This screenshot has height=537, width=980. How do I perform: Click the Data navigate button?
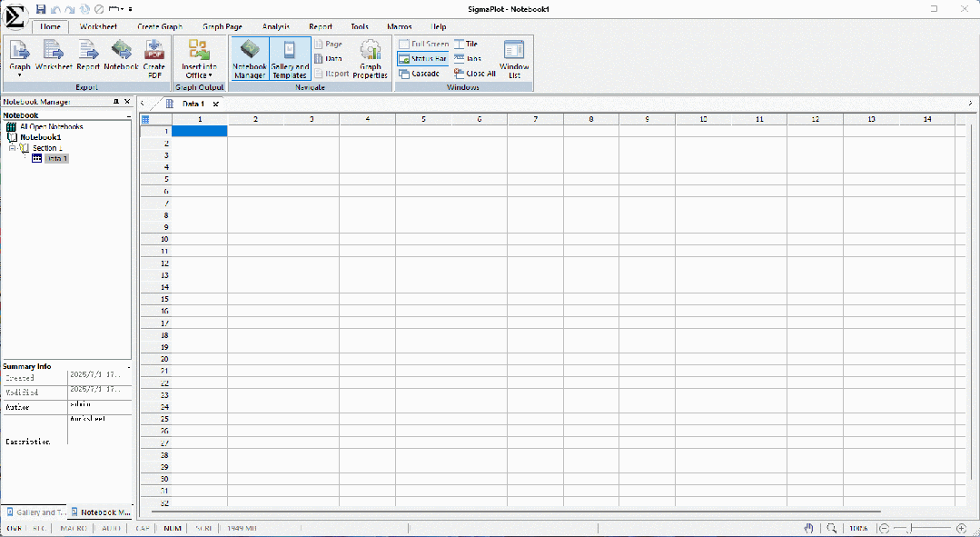point(328,59)
